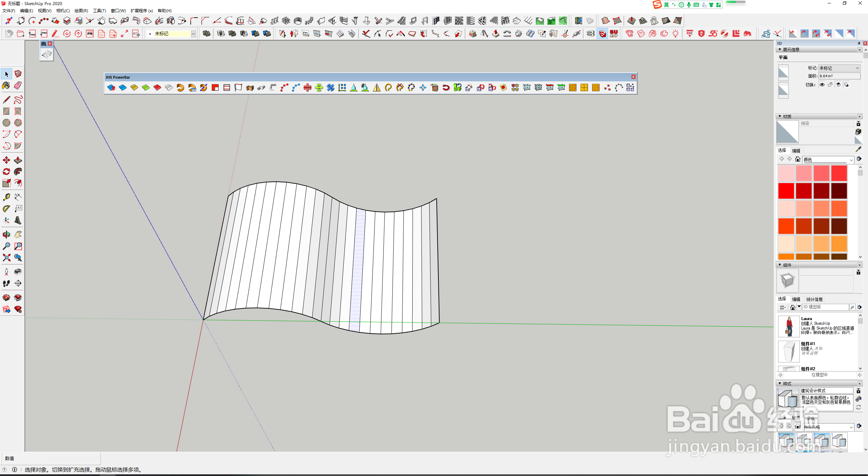The width and height of the screenshot is (868, 476).
Task: Pick the Freehand drawing tool
Action: pos(18,100)
